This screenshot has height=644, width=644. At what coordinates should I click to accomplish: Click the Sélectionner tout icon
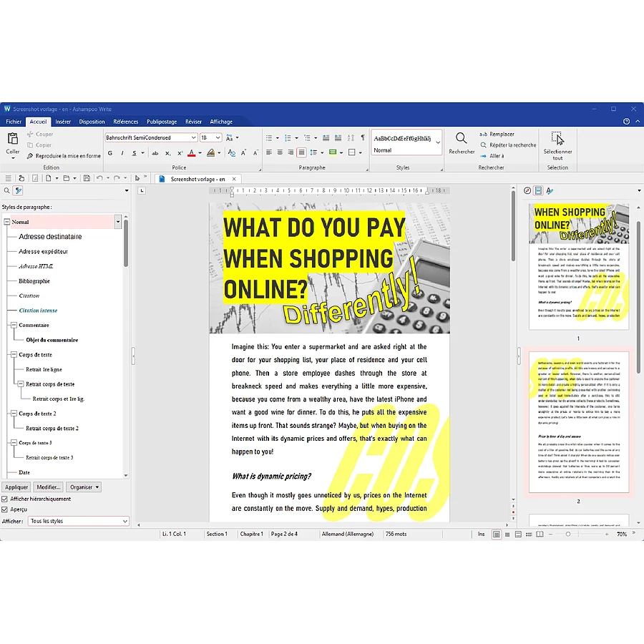pos(557,138)
